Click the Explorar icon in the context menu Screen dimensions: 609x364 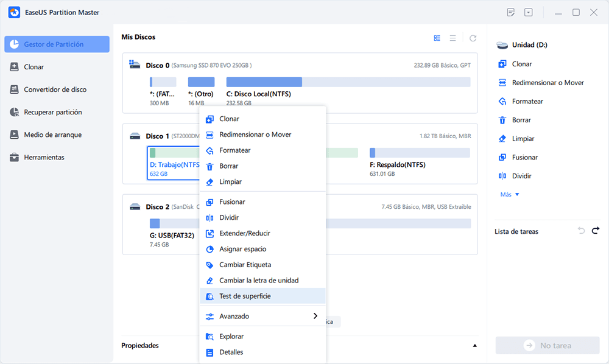coord(209,337)
